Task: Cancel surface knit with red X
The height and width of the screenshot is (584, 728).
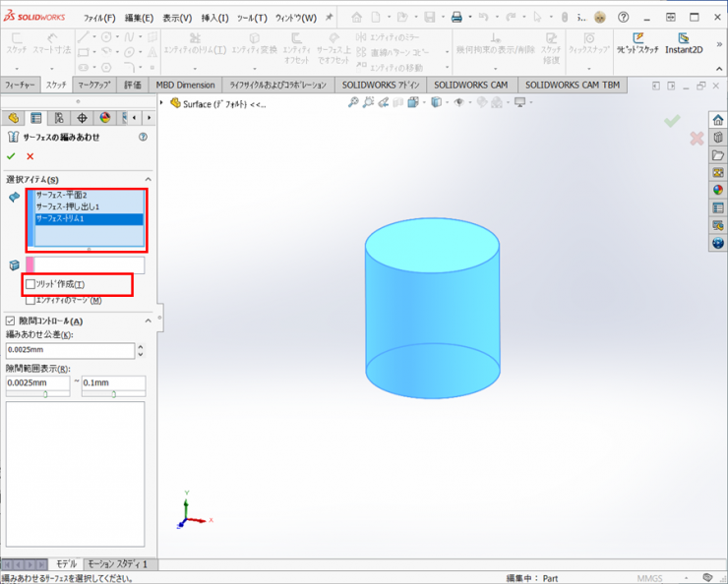Action: [30, 156]
